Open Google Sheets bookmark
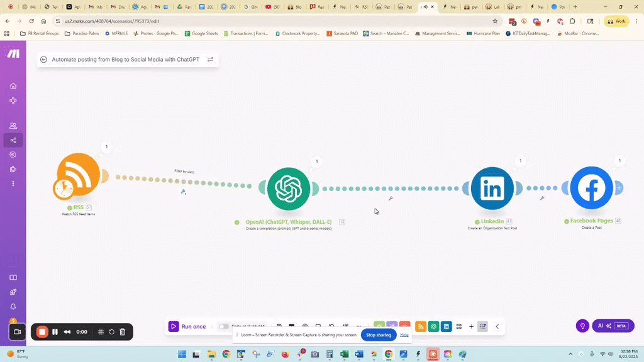 coord(201,33)
